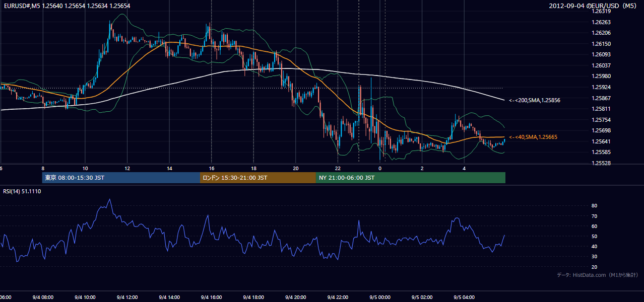Click price axis label 1.26319
The image size is (644, 302).
point(602,11)
